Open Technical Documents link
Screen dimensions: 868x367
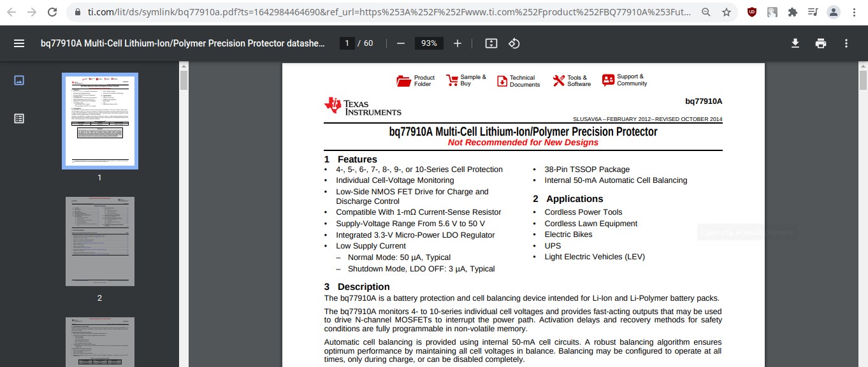click(x=518, y=81)
